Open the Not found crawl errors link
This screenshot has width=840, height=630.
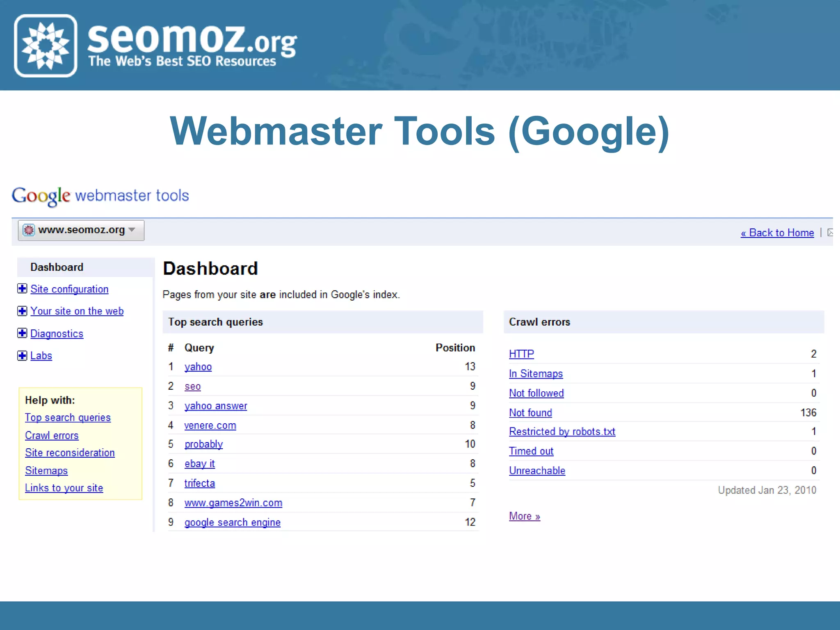pyautogui.click(x=530, y=413)
